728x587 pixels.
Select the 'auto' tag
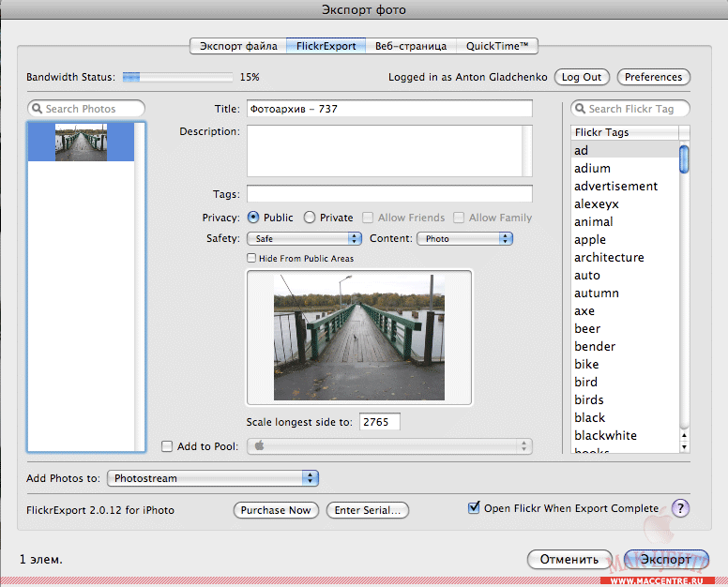tap(625, 275)
